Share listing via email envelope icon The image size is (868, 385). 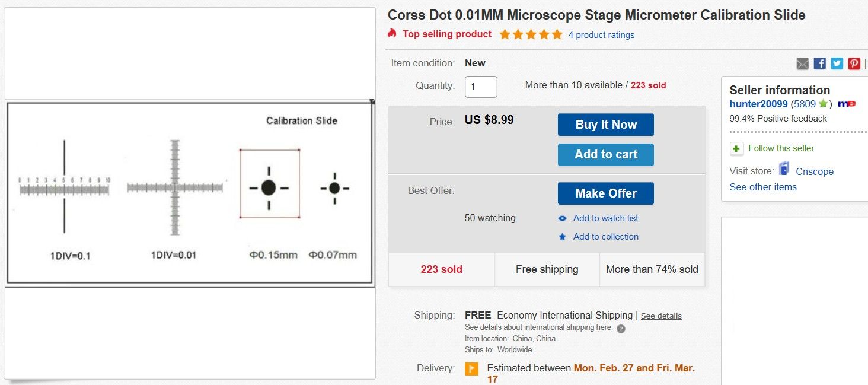click(x=802, y=63)
